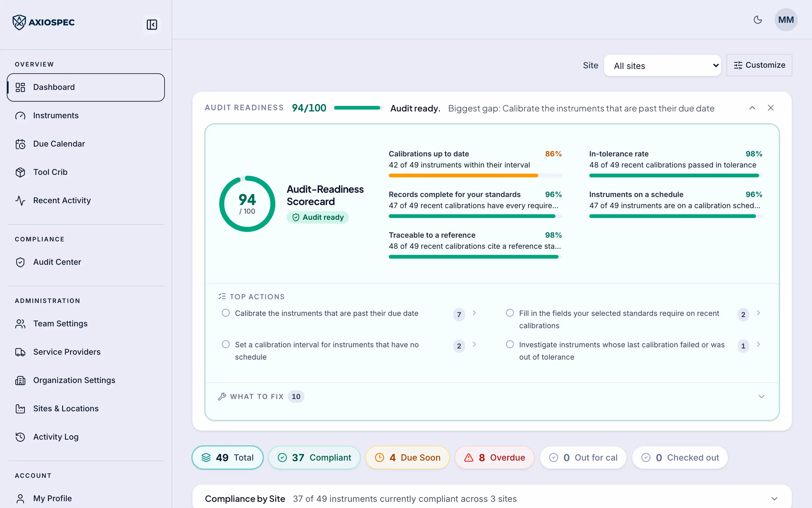Open the MM user avatar menu
Screen dimensions: 812x508
(786, 20)
